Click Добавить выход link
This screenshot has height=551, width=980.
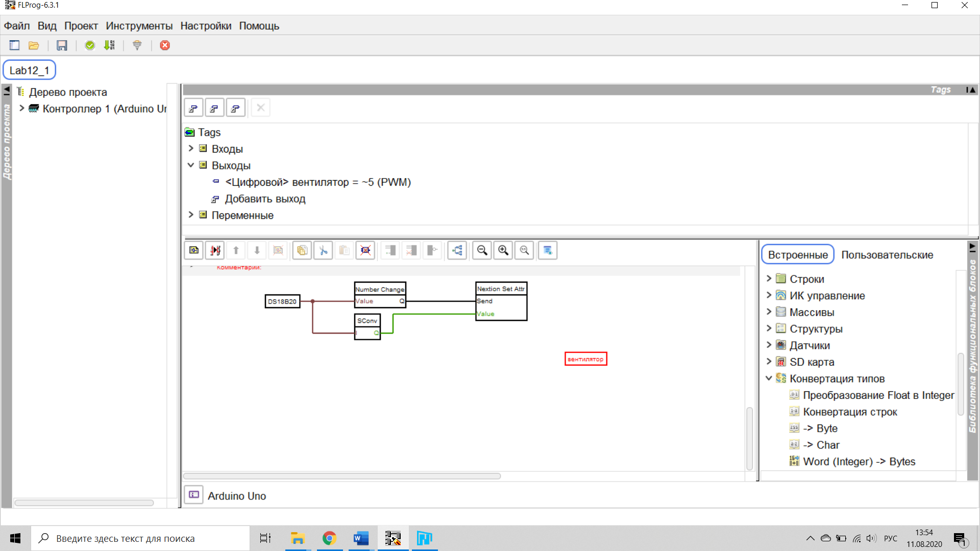(x=265, y=199)
